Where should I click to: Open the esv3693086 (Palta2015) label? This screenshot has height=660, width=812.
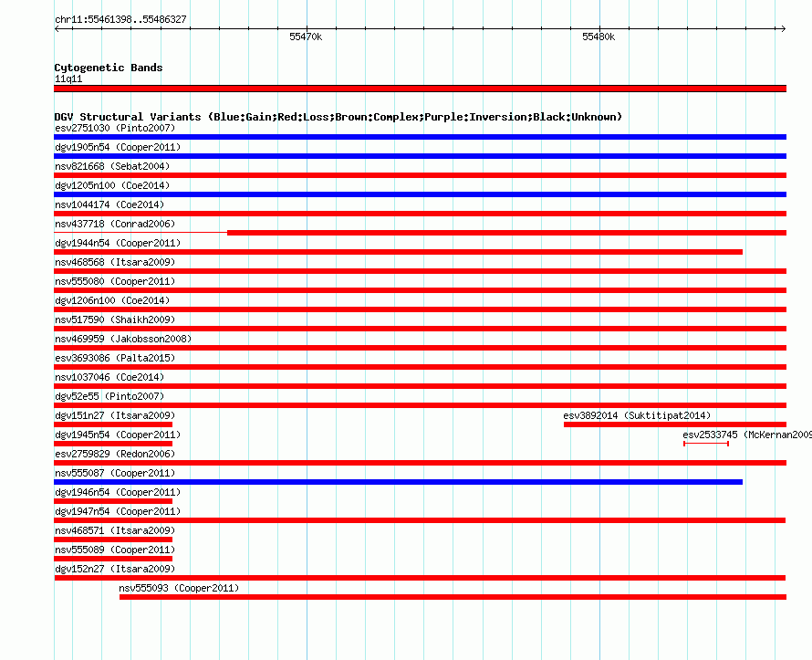point(115,358)
